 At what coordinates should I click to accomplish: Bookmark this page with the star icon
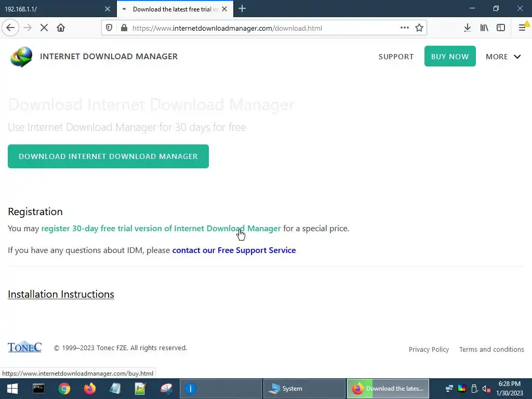(419, 28)
